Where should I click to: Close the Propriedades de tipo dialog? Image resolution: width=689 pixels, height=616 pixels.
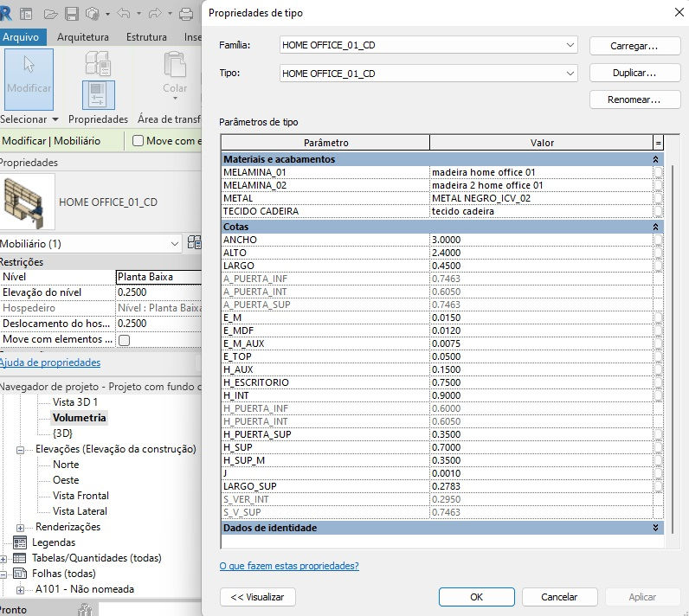point(679,12)
